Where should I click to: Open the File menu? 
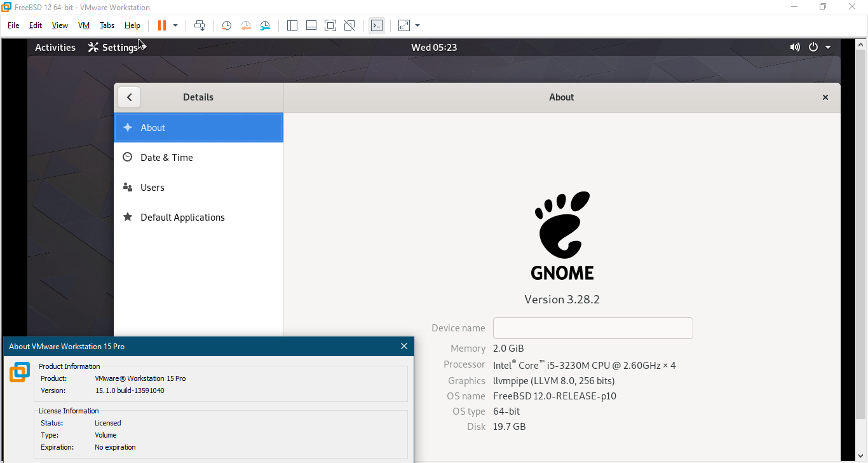click(x=13, y=25)
